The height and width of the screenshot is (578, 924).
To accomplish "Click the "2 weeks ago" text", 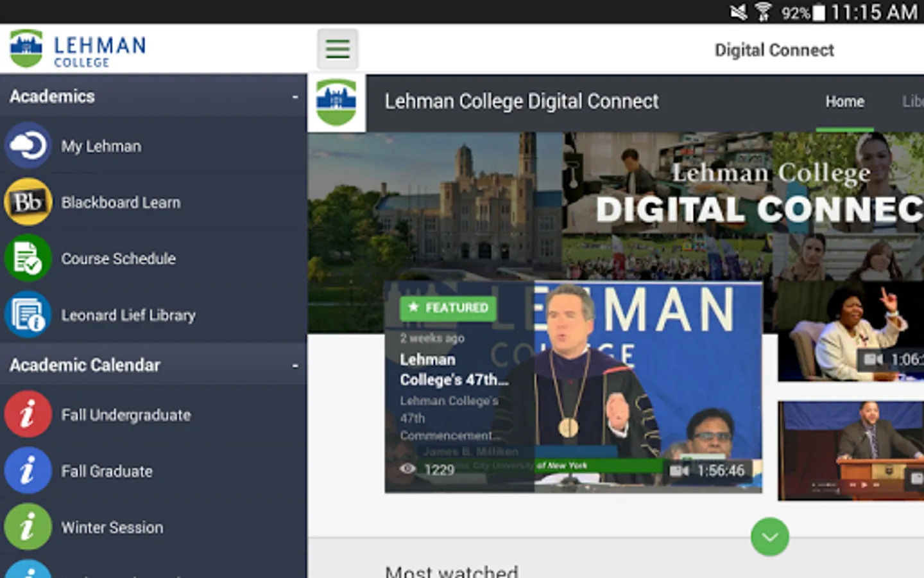I will (x=432, y=338).
